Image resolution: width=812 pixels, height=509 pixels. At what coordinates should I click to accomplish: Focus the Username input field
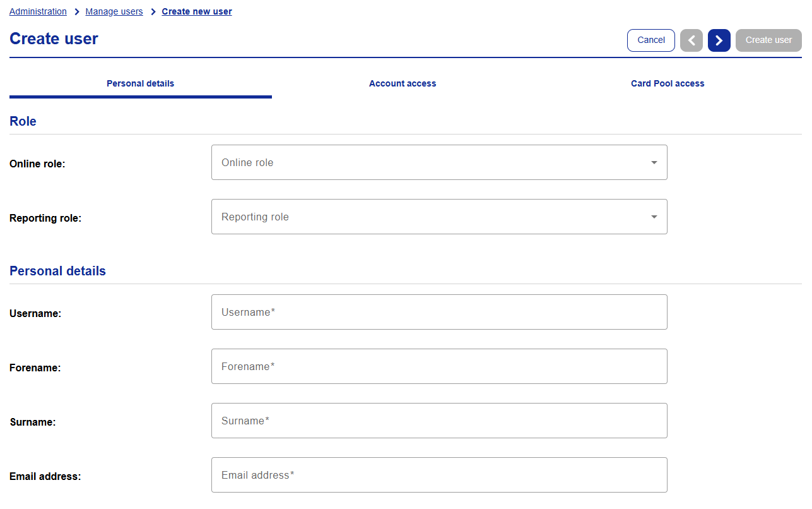[x=439, y=312]
